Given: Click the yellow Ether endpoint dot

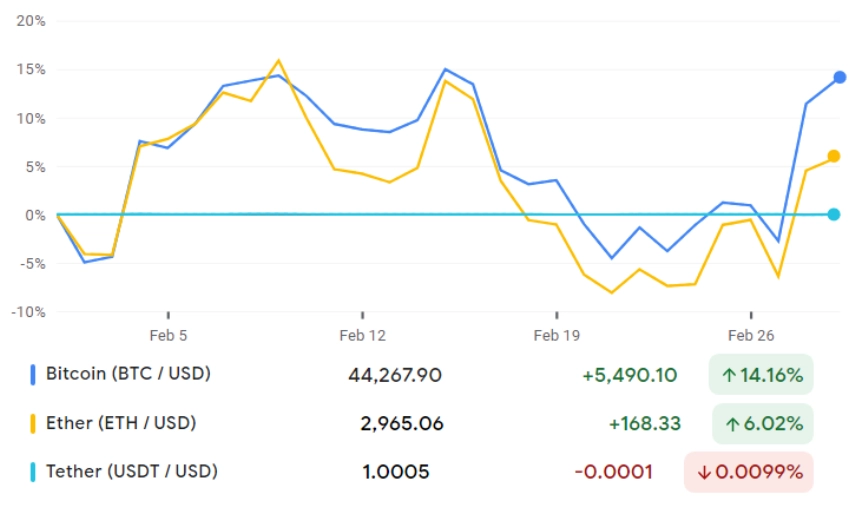Looking at the screenshot, I should pos(834,157).
